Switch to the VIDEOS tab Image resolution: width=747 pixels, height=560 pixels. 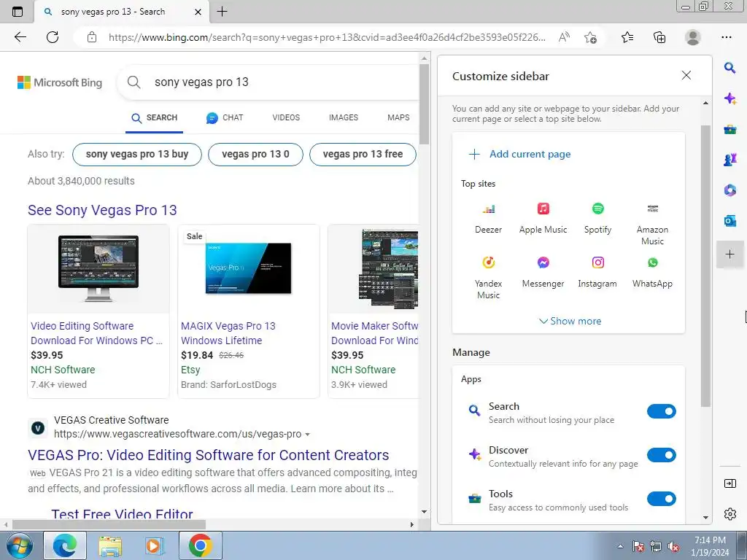286,117
